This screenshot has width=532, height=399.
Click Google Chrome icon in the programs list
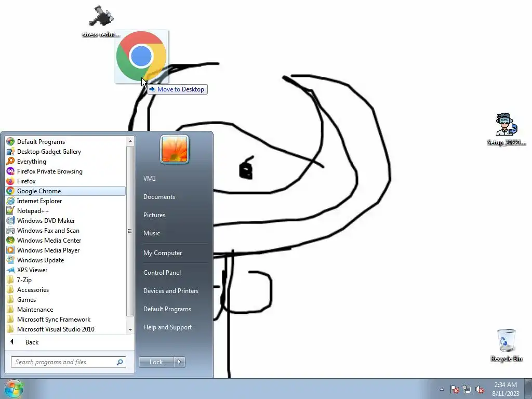10,191
